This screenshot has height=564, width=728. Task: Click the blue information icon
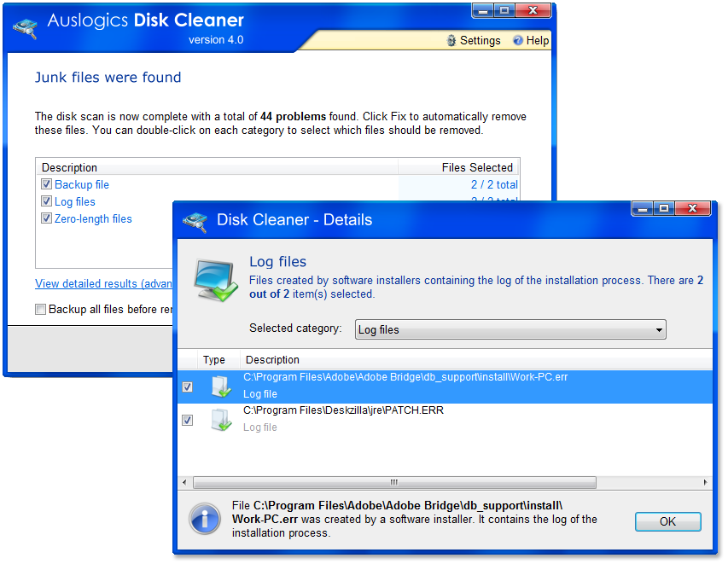(x=205, y=519)
